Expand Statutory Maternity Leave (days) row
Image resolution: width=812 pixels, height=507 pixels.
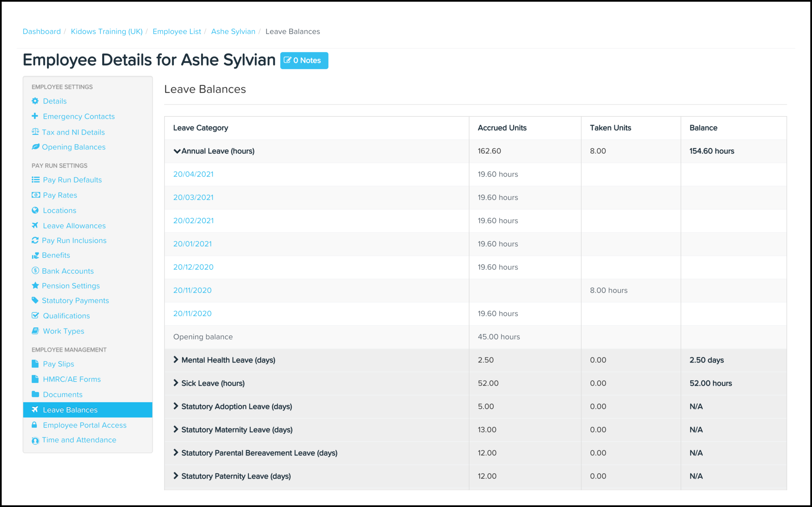pos(176,430)
